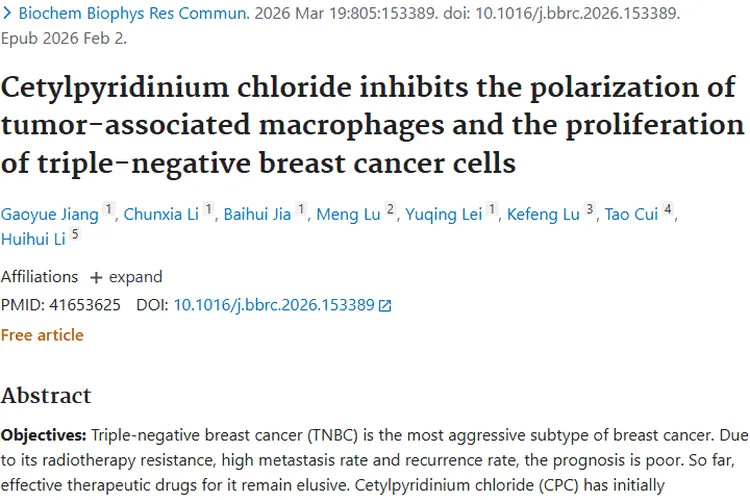Image resolution: width=750 pixels, height=500 pixels.
Task: Click affiliation superscript 4 after Tao Cui
Action: tap(668, 210)
